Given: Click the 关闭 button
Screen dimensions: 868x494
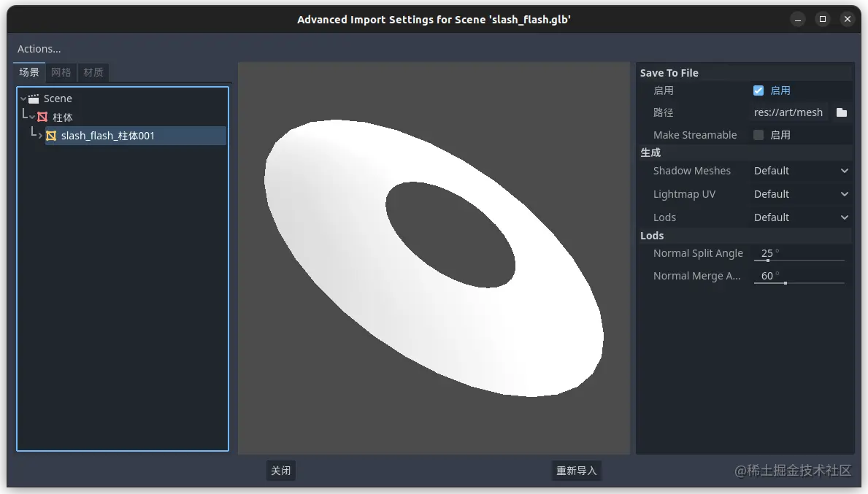Looking at the screenshot, I should click(x=280, y=471).
